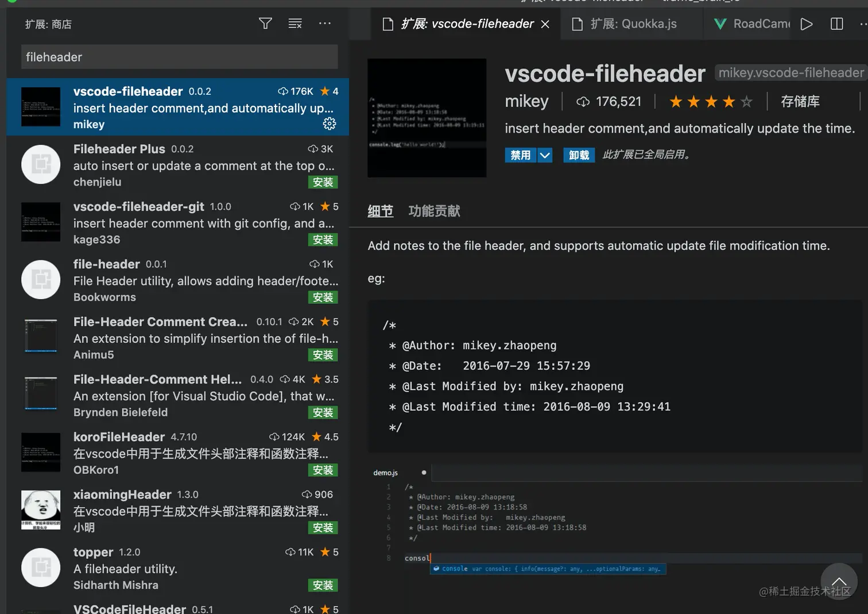This screenshot has width=868, height=614.
Task: Click the download count 176,521 cloud icon
Action: tap(583, 102)
